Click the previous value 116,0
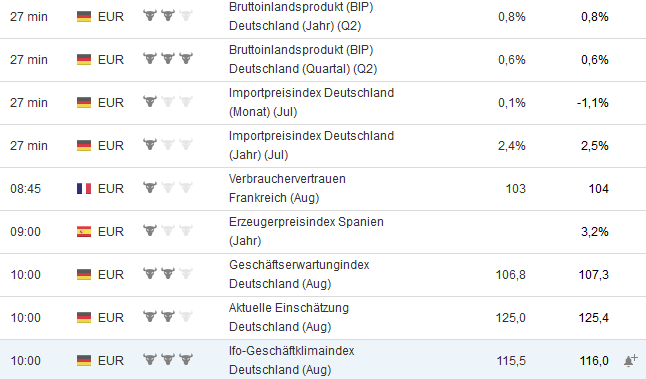The width and height of the screenshot is (646, 379). pos(594,361)
